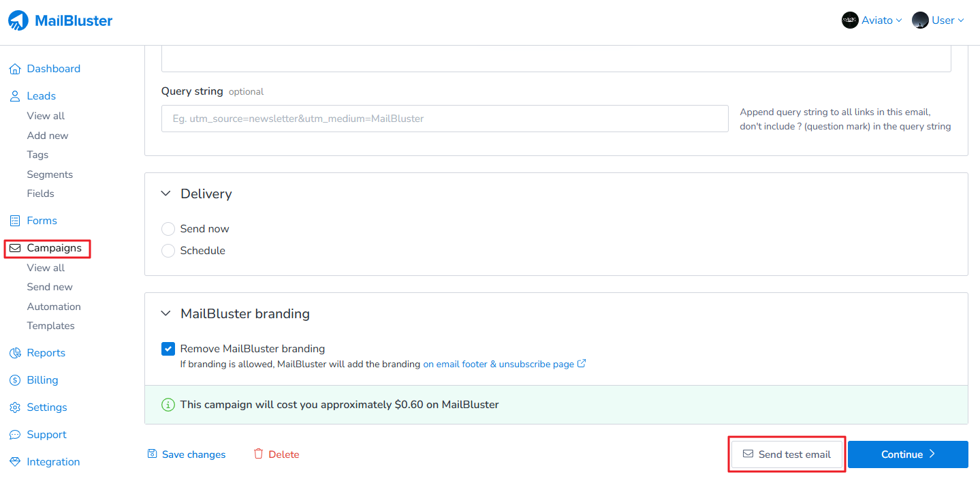Click the Continue button
Viewport: 980px width, 479px height.
pyautogui.click(x=908, y=454)
